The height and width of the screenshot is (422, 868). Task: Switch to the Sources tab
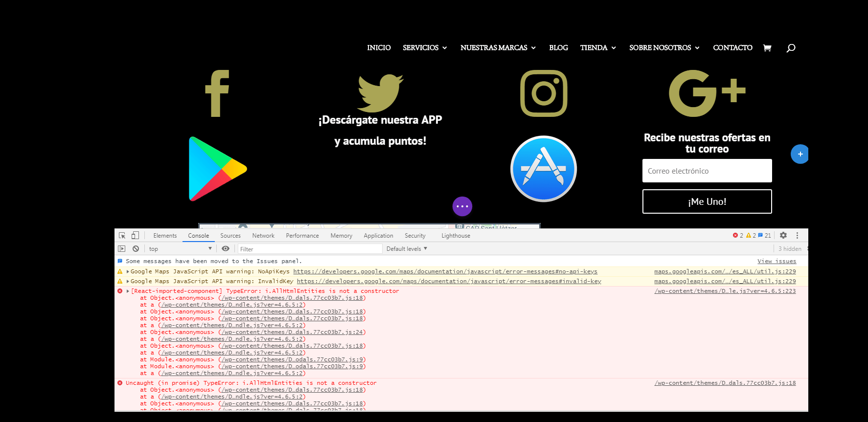[230, 235]
